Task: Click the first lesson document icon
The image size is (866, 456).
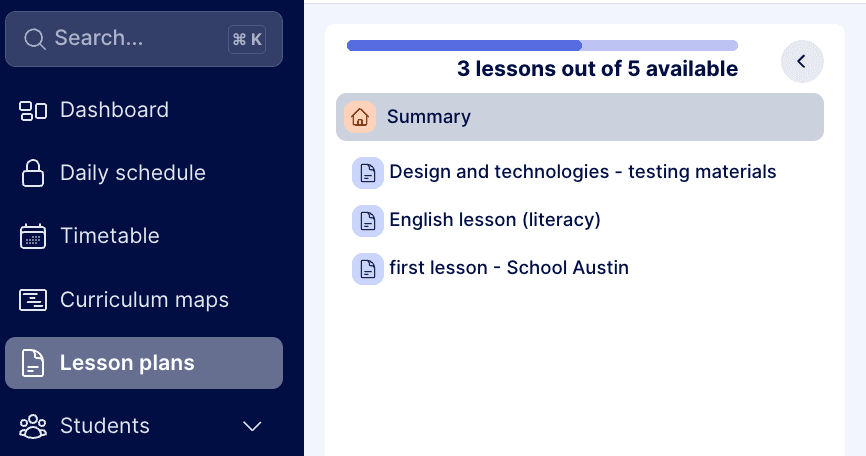Action: (368, 268)
